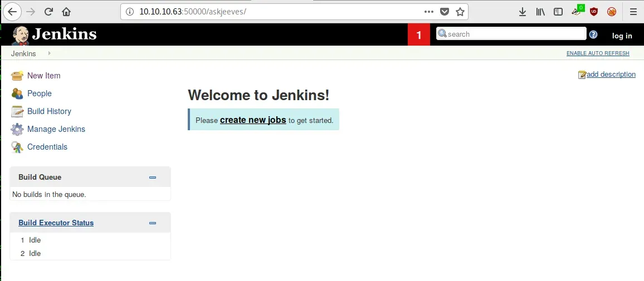This screenshot has width=644, height=281.
Task: Open the uBlock Origin extension icon
Action: 594,12
